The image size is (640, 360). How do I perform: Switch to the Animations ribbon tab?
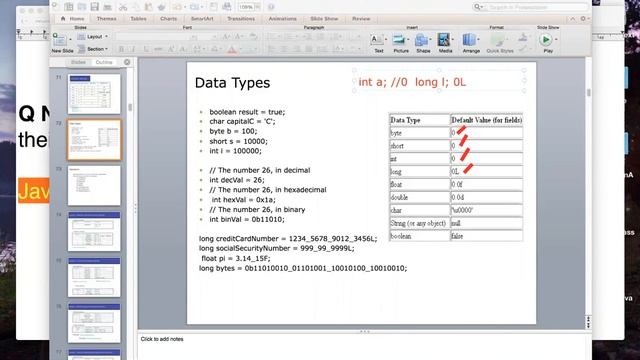[x=282, y=19]
